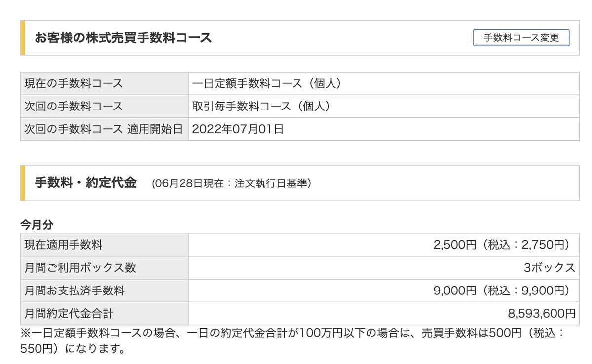Select the お客様の株式売買手数料コース heading

pos(123,37)
